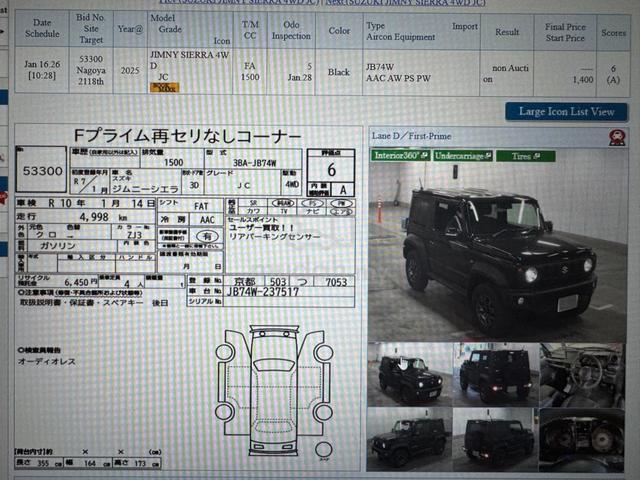Open the Tires photos
Screen dimensions: 640x480
526,156
